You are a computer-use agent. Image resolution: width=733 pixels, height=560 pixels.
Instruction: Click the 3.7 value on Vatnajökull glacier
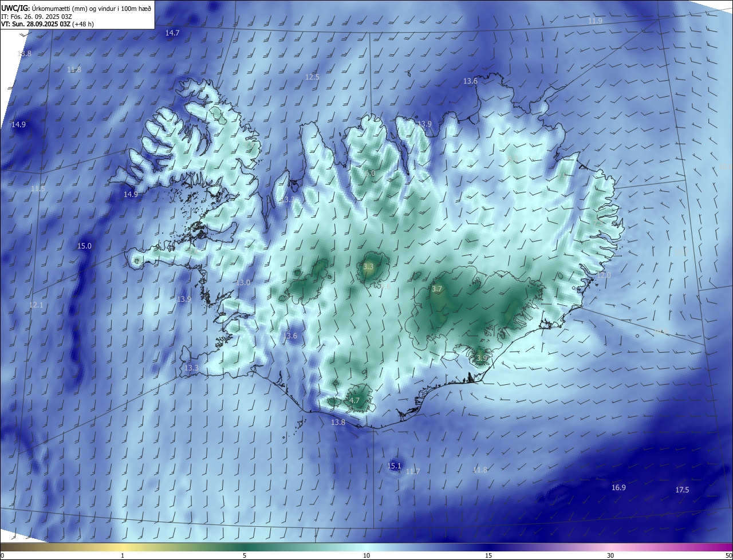point(437,289)
